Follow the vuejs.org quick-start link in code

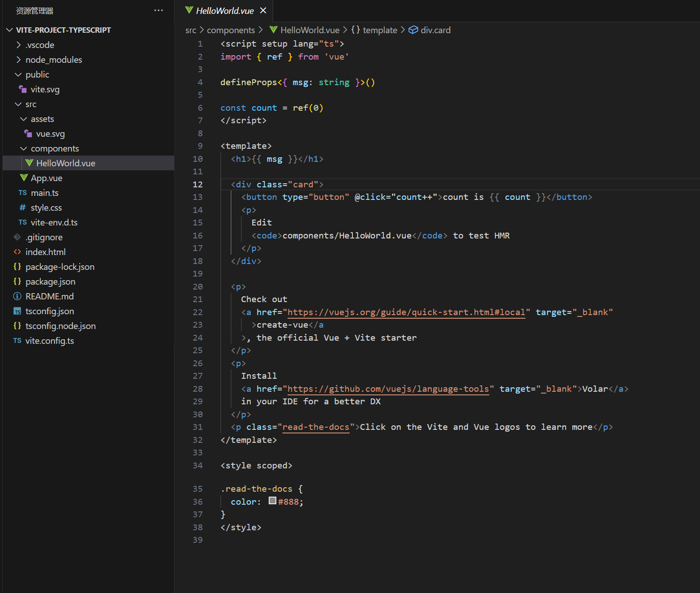(x=406, y=312)
